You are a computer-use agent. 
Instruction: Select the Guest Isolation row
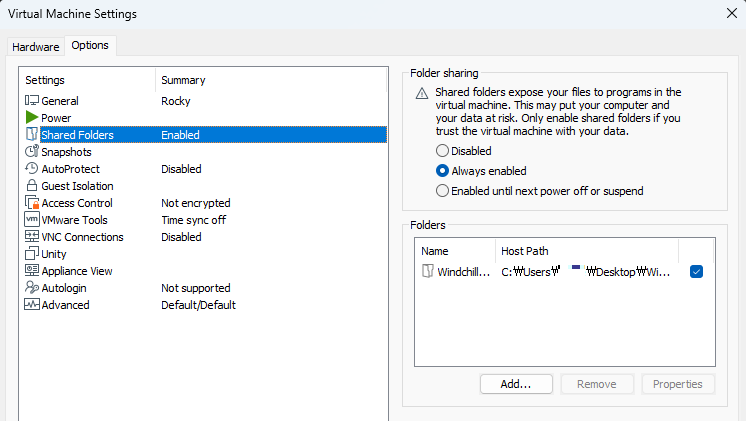(x=206, y=186)
